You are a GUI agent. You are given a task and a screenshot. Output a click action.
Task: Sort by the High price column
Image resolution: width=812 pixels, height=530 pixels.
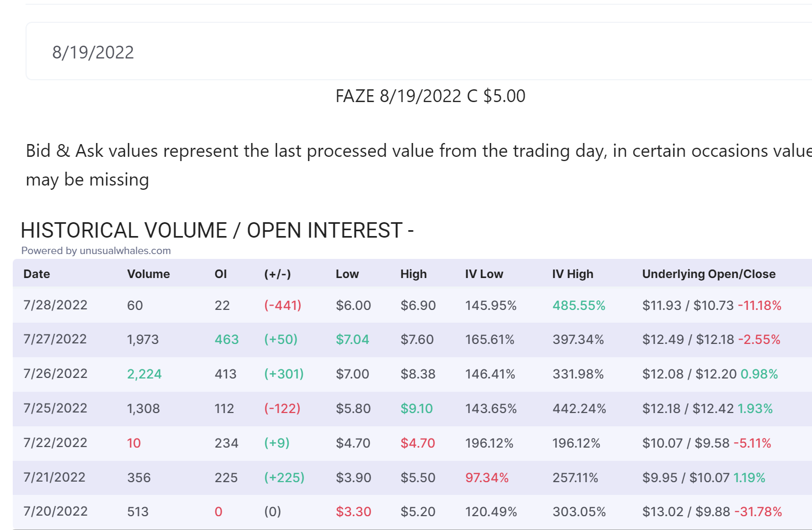pos(413,274)
